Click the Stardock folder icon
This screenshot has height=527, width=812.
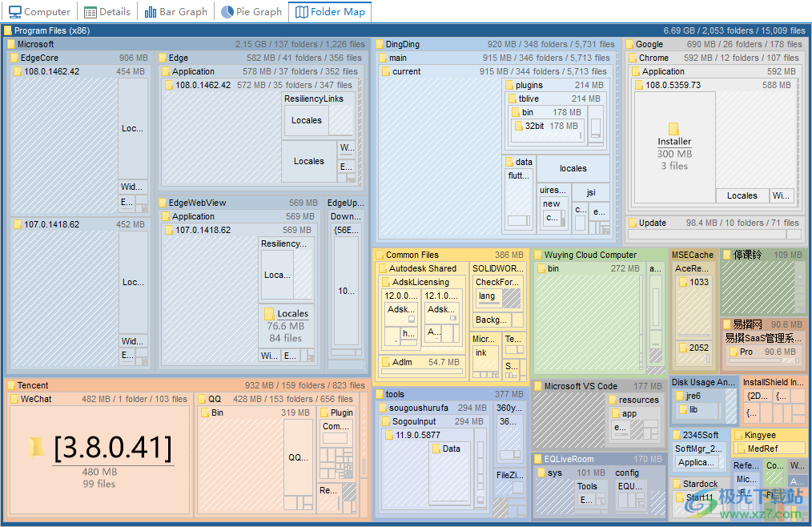coord(677,484)
